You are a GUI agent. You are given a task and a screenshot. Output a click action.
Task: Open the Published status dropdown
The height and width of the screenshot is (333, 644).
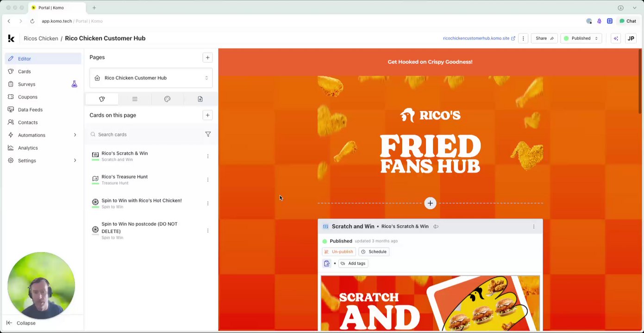(581, 38)
